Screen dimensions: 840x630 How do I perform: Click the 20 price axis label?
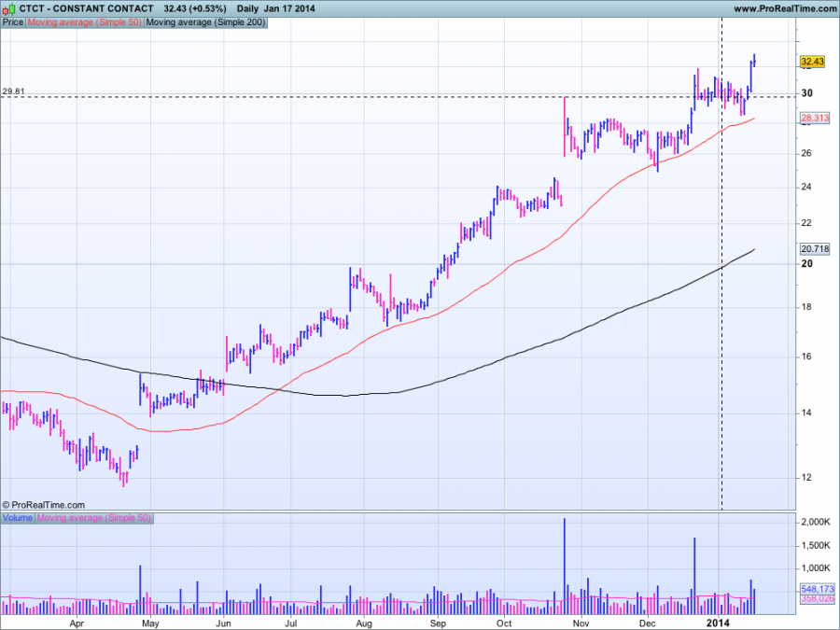(806, 263)
